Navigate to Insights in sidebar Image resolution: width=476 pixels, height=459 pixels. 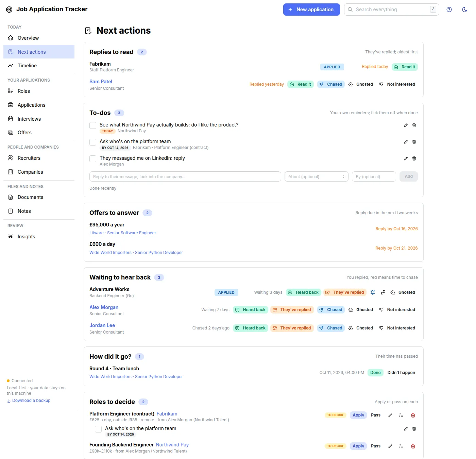39,237
